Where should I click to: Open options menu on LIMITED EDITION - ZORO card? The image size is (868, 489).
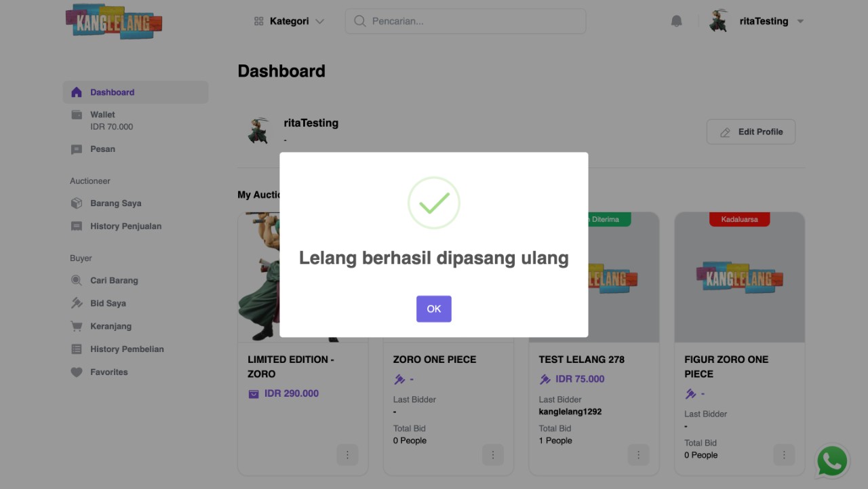[x=348, y=454]
